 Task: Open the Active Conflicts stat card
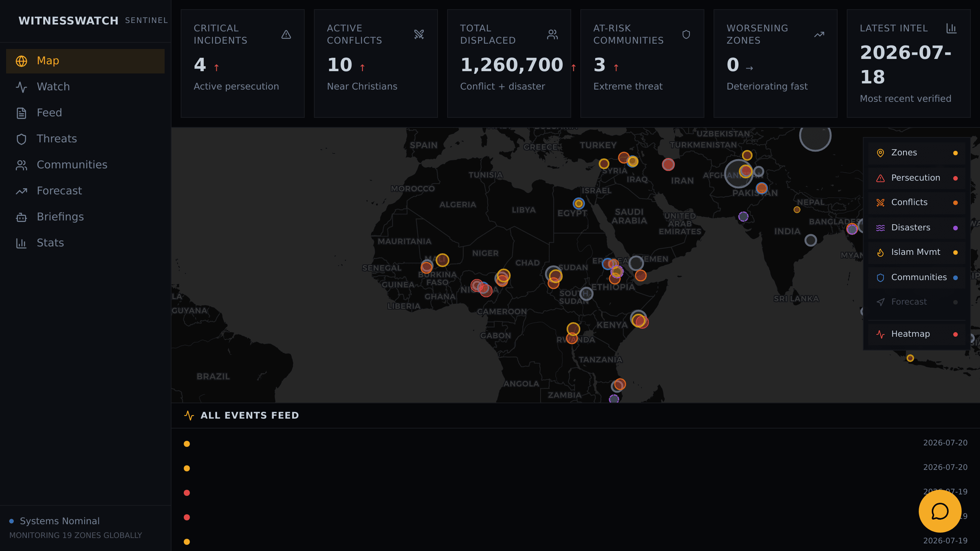(376, 64)
